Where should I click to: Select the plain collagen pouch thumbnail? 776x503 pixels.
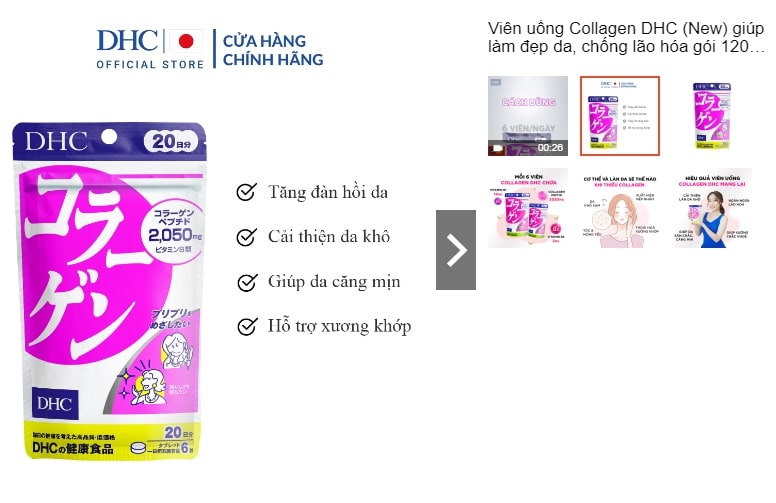coord(712,116)
